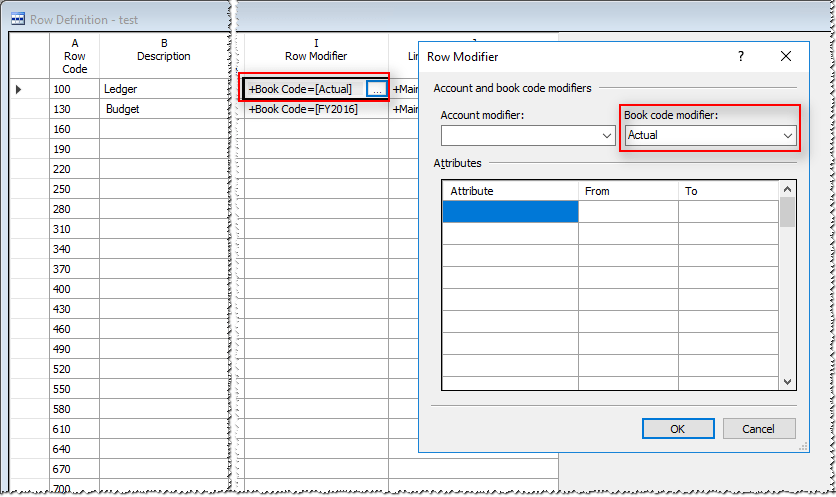This screenshot has width=836, height=497.
Task: Click the ellipsis button in Row Modifier cell
Action: click(375, 89)
